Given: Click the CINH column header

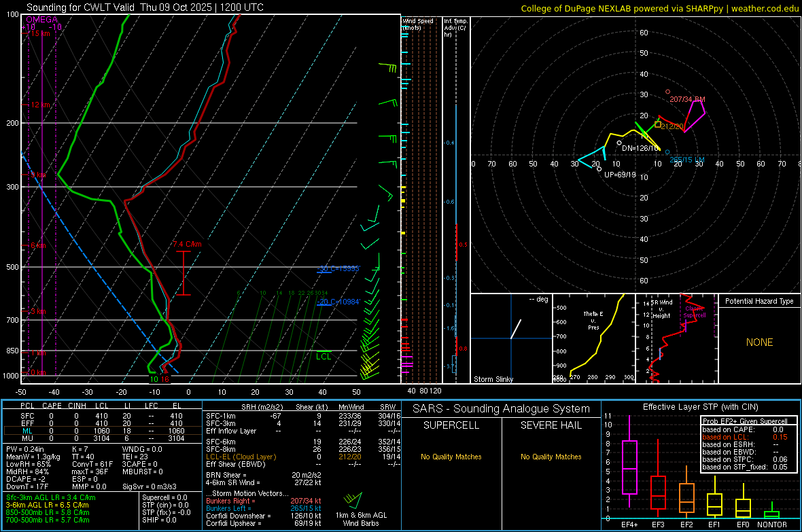Looking at the screenshot, I should tap(77, 406).
